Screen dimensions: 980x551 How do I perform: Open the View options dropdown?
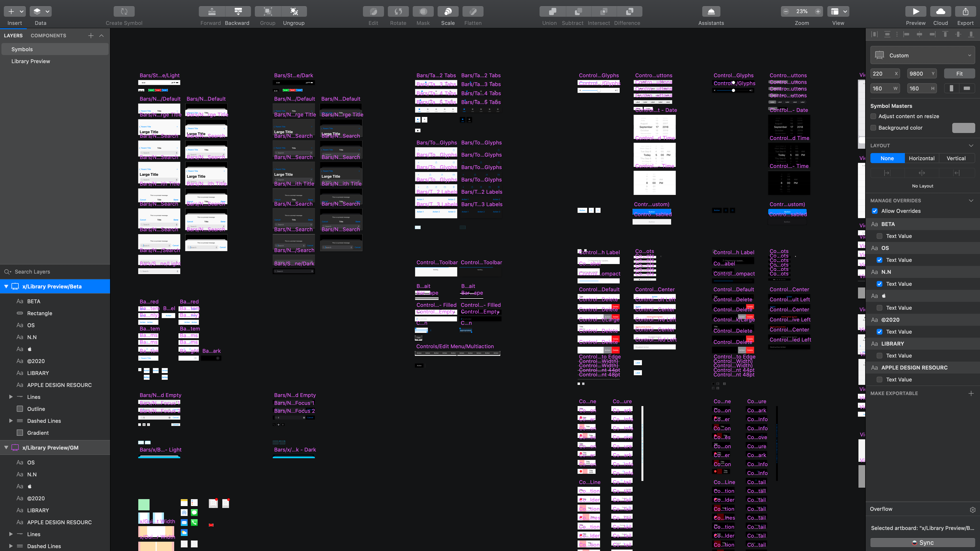838,11
